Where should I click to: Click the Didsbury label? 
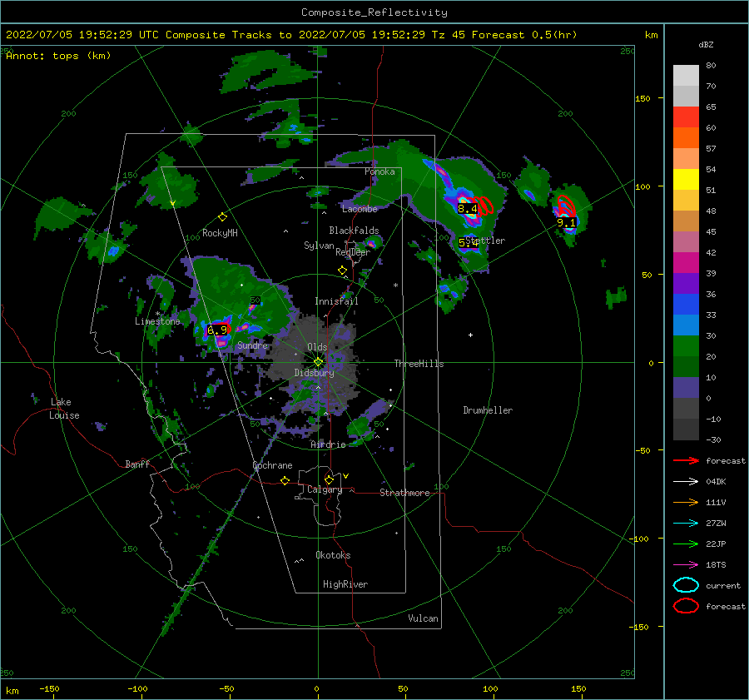314,373
